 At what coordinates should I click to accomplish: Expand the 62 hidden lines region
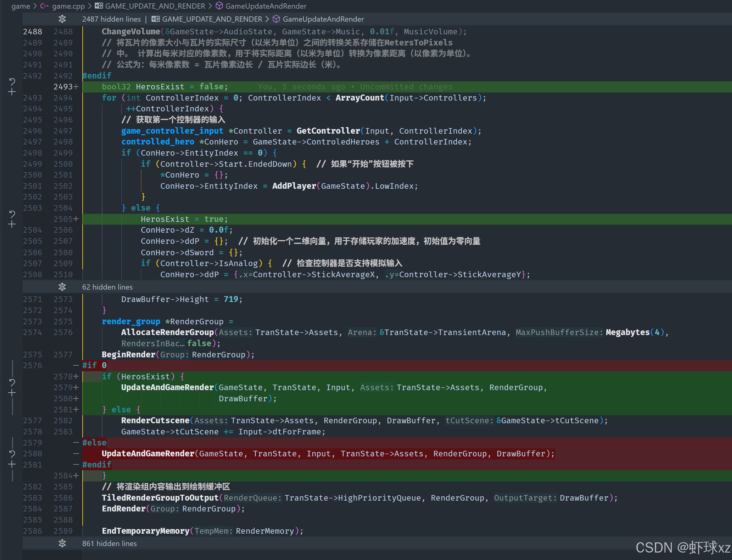(62, 287)
